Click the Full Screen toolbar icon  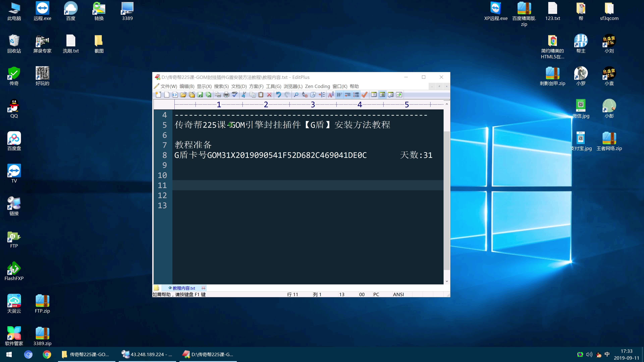pos(399,95)
